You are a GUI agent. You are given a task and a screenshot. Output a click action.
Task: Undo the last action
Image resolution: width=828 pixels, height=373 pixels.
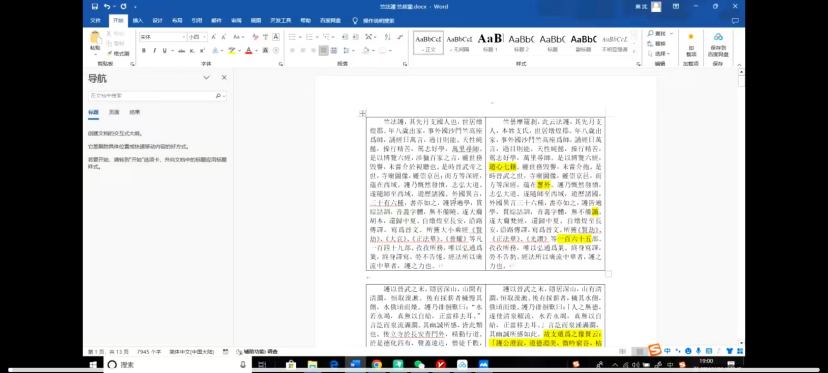(107, 6)
